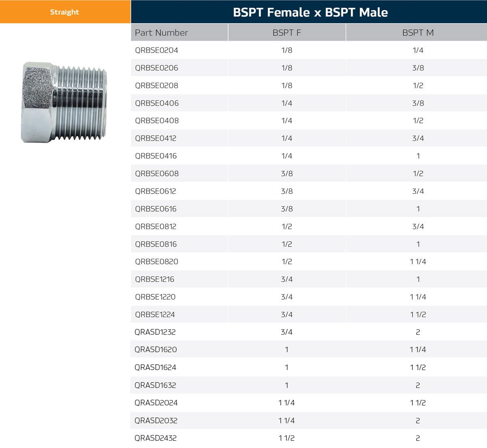Click part number QRBSE0820

[157, 262]
